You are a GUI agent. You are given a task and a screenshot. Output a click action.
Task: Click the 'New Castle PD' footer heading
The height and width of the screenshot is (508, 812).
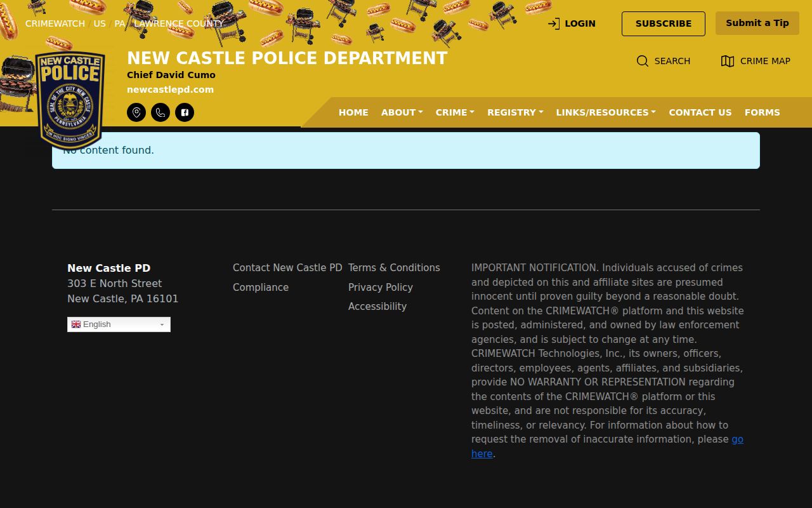(x=109, y=268)
